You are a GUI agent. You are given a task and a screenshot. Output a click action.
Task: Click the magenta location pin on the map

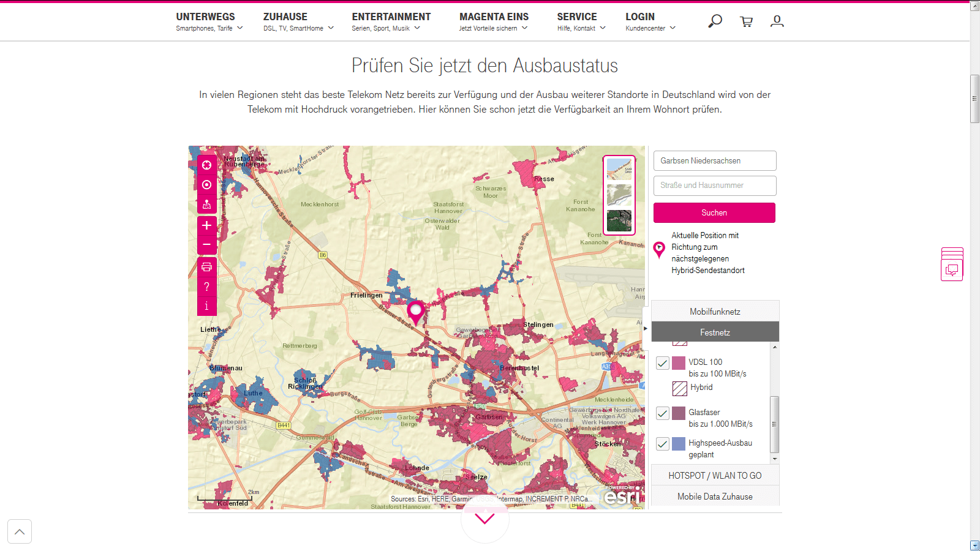416,312
